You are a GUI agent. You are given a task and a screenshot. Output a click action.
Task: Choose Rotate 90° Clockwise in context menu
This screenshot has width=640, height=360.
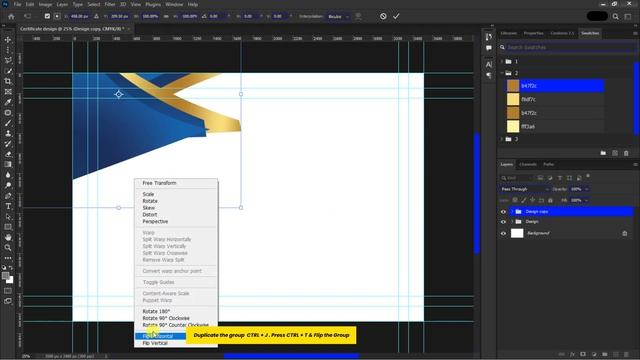(x=176, y=318)
